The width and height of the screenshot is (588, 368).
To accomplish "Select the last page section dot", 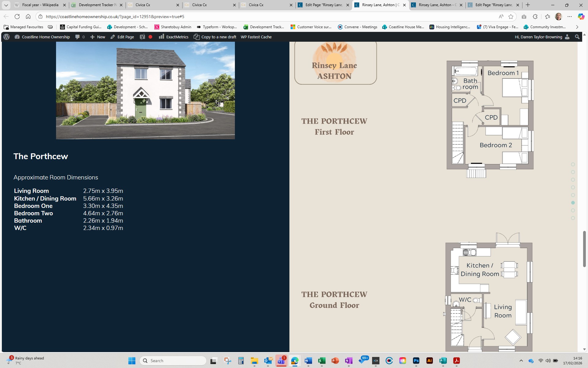I will 573,218.
